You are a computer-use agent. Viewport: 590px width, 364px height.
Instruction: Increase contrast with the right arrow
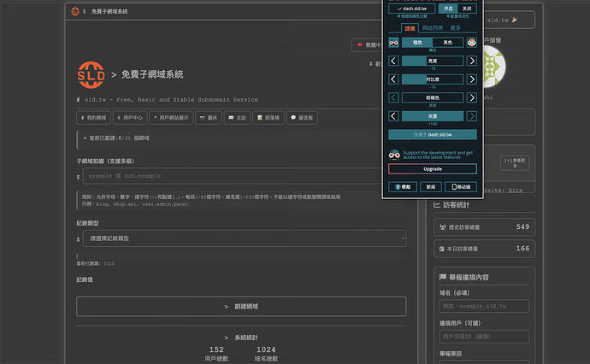472,79
